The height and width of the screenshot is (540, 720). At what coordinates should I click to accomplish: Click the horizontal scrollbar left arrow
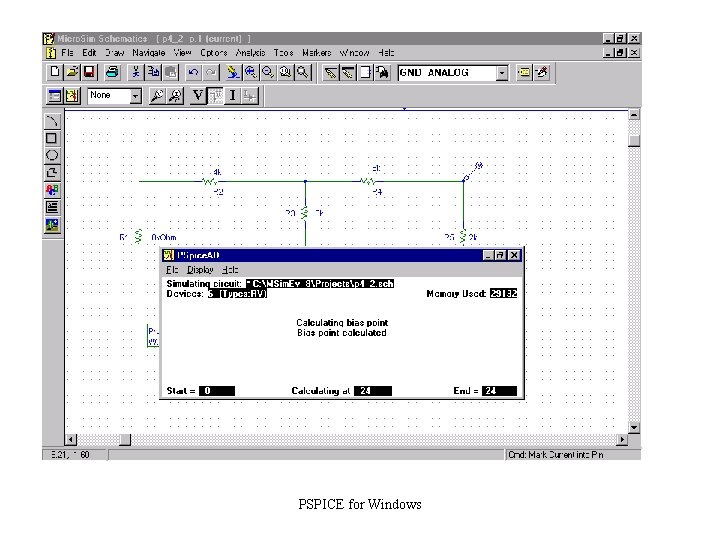70,439
